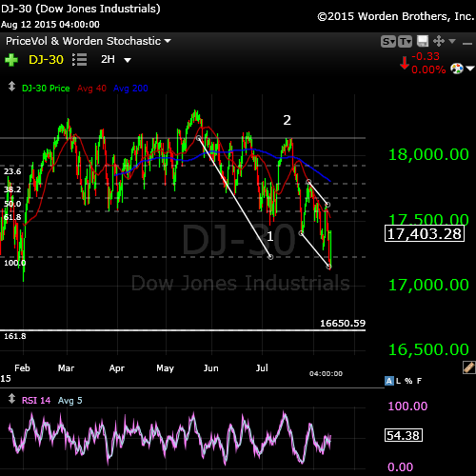Screen dimensions: 476x476
Task: Click the Feb date axis label
Action: click(x=22, y=368)
